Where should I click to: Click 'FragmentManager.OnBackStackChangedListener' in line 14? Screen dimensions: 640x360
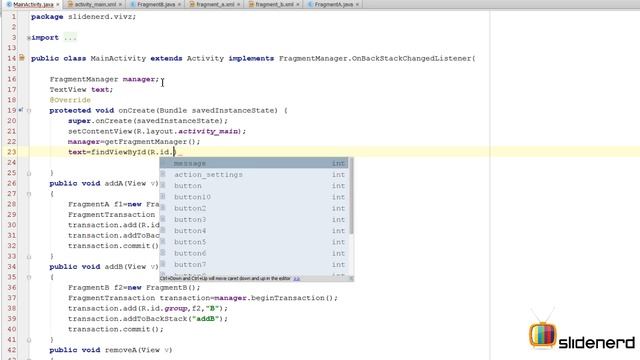(375, 58)
